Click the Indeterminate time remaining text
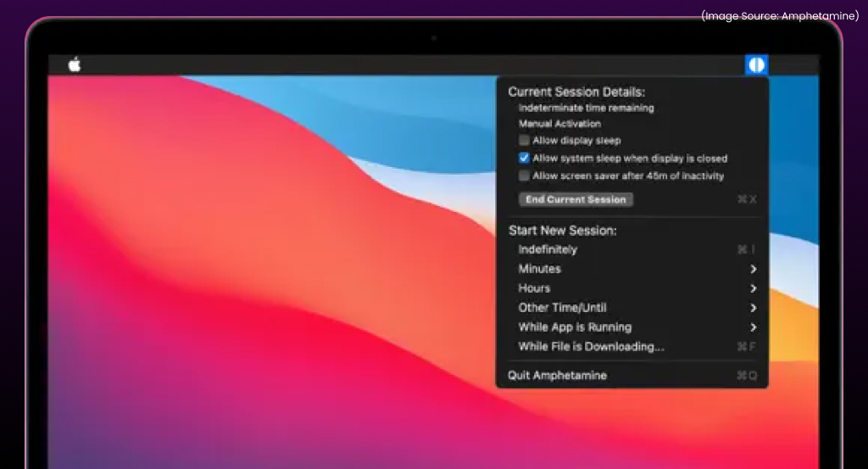The height and width of the screenshot is (469, 868). coord(587,108)
